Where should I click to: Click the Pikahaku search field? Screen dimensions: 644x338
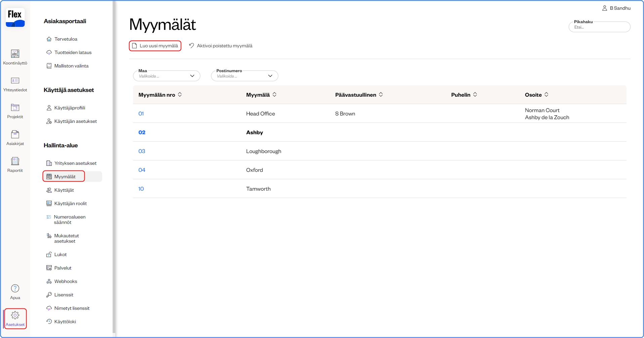click(599, 27)
